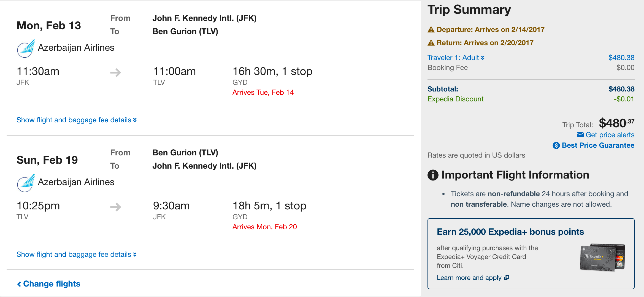644x297 pixels.
Task: Click Azerbaijan Airlines logo on return flight
Action: [x=26, y=183]
